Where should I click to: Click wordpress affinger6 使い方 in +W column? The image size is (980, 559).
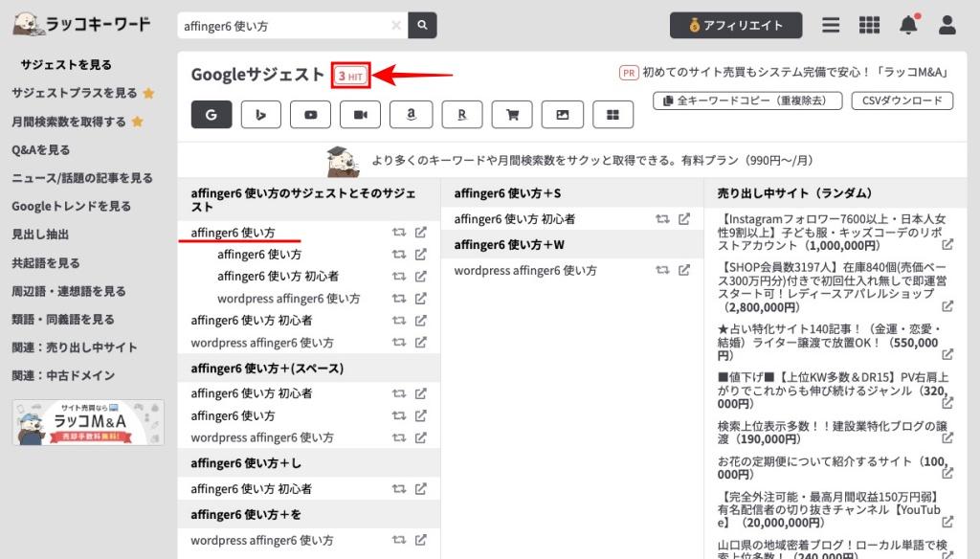click(x=525, y=271)
